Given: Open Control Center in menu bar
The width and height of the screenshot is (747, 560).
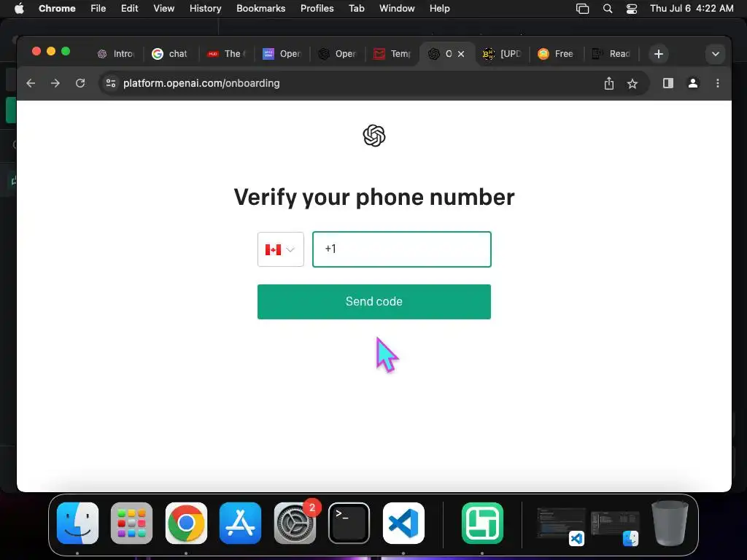Looking at the screenshot, I should [x=632, y=9].
